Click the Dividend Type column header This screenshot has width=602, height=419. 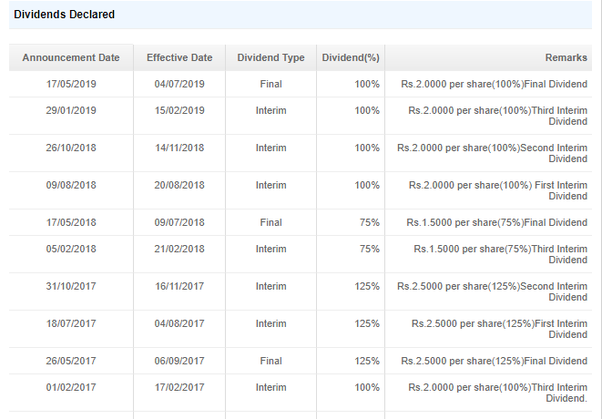(x=271, y=58)
